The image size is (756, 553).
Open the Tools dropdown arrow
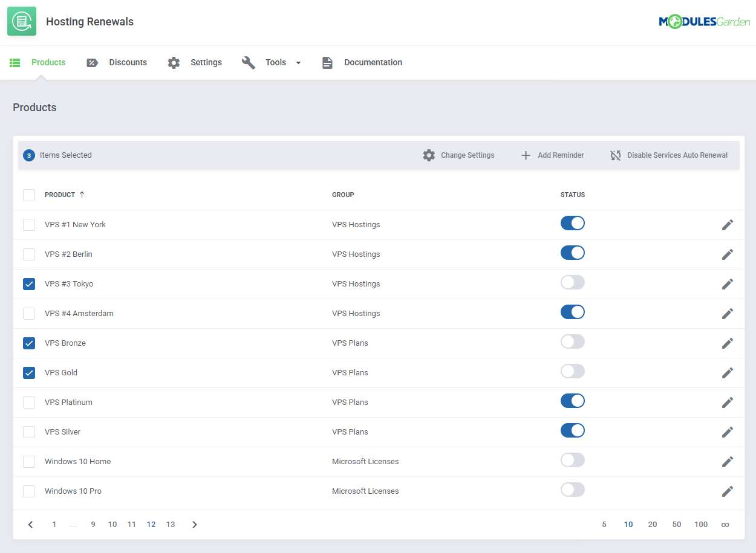point(298,62)
